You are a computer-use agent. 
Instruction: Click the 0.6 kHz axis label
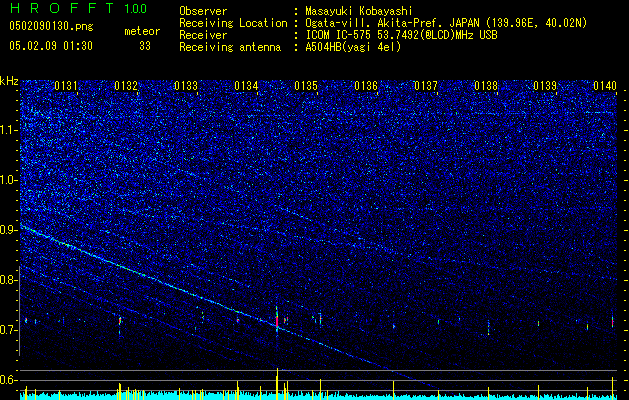[9, 380]
